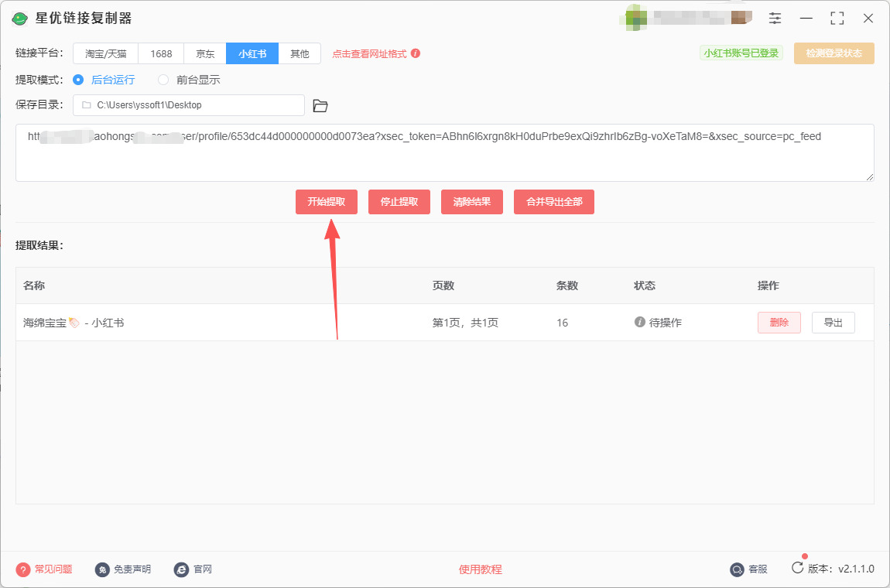
Task: Click 清除结果 button
Action: tap(471, 202)
